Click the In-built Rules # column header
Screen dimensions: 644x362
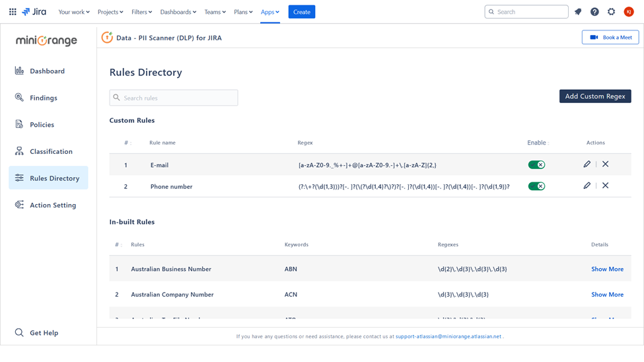coord(118,244)
